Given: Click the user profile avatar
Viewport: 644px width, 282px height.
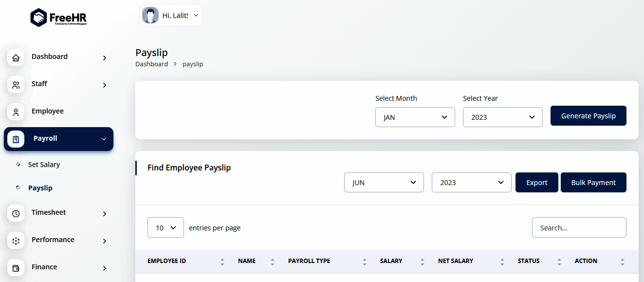Looking at the screenshot, I should pos(150,16).
